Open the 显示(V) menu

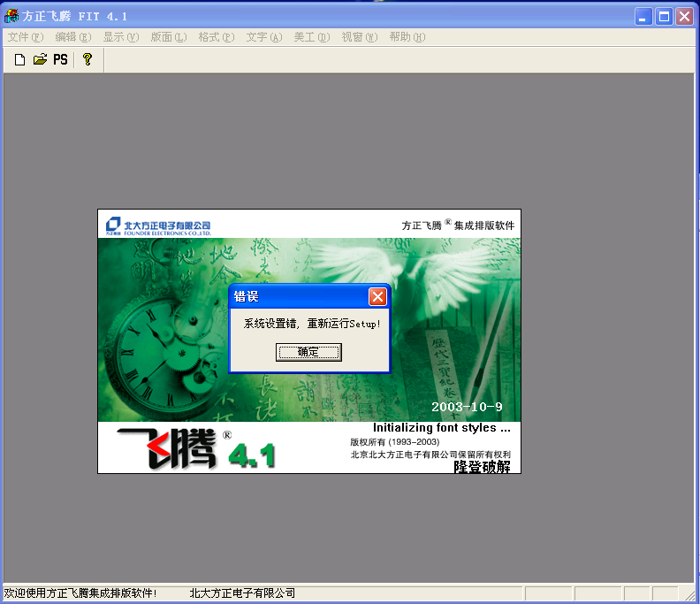tap(121, 37)
